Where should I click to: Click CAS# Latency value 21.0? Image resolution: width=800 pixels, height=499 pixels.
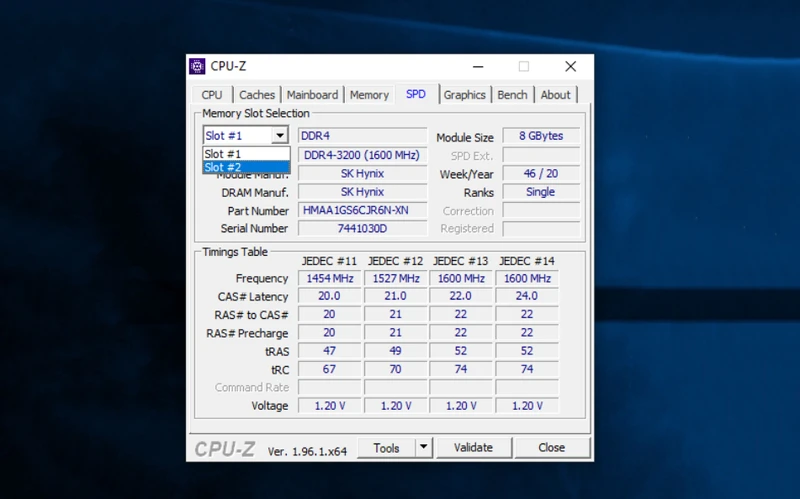click(x=396, y=296)
